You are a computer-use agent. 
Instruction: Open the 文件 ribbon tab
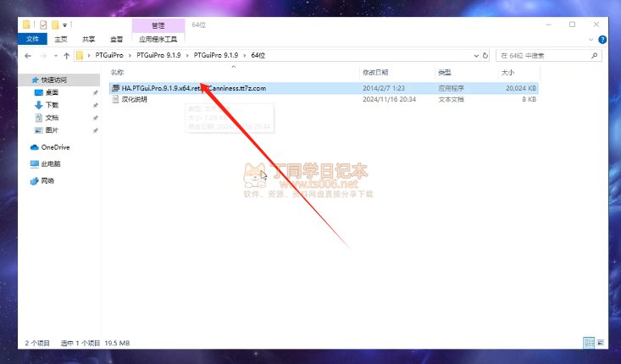pyautogui.click(x=32, y=39)
